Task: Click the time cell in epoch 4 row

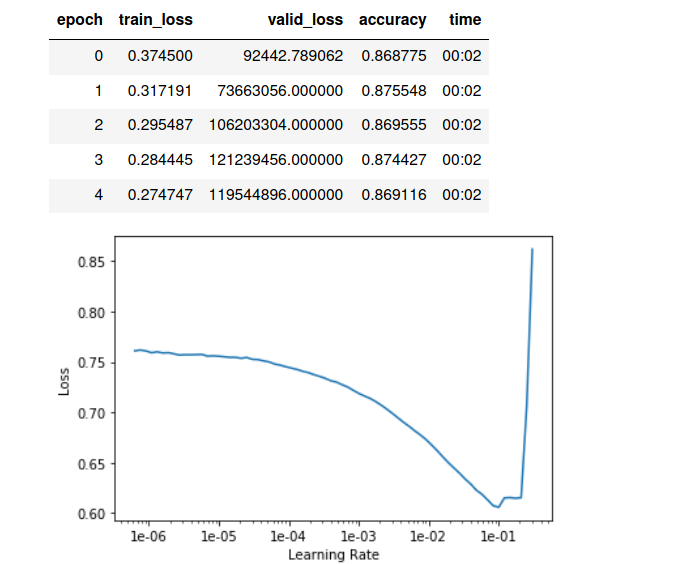Action: click(462, 195)
